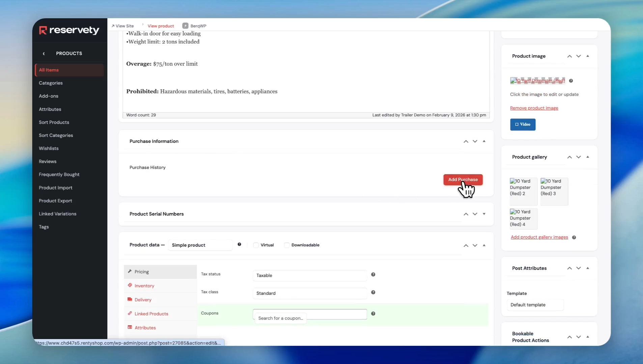Viewport: 643px width, 364px height.
Task: Click the reservety logo
Action: point(69,30)
